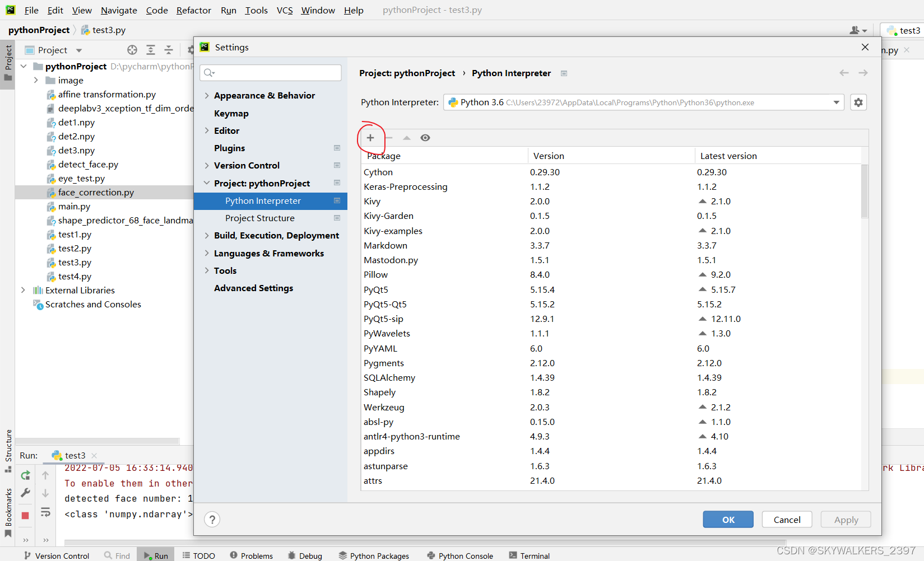The image size is (924, 561).
Task: Click the Cancel button
Action: 787,520
